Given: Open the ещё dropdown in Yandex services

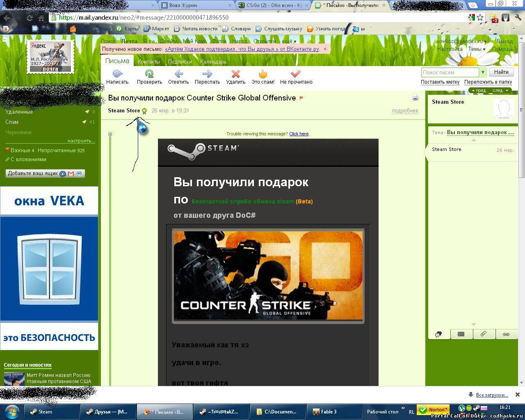Looking at the screenshot, I should (x=289, y=41).
